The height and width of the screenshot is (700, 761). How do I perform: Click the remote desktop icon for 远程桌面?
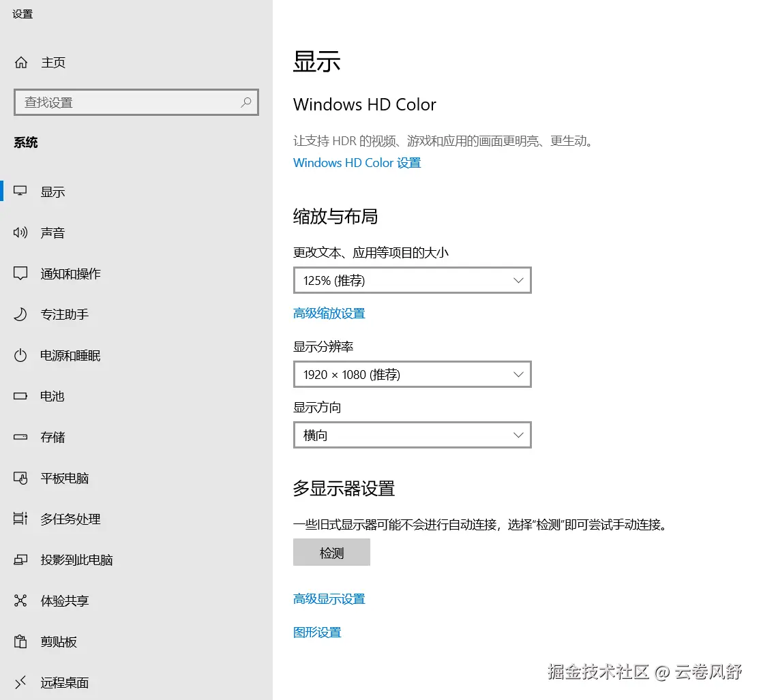(20, 682)
